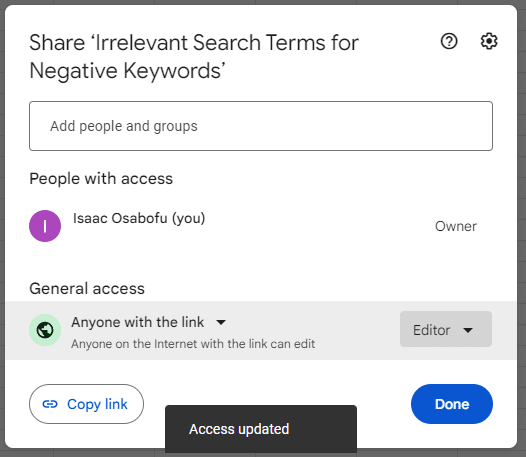Click the dimmed spreadsheet background outside dialog

521,235
